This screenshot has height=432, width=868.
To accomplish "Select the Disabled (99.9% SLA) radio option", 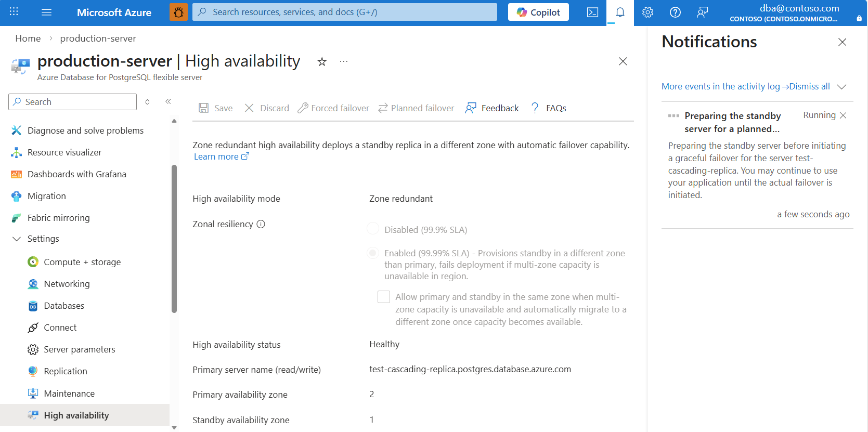I will tap(373, 229).
